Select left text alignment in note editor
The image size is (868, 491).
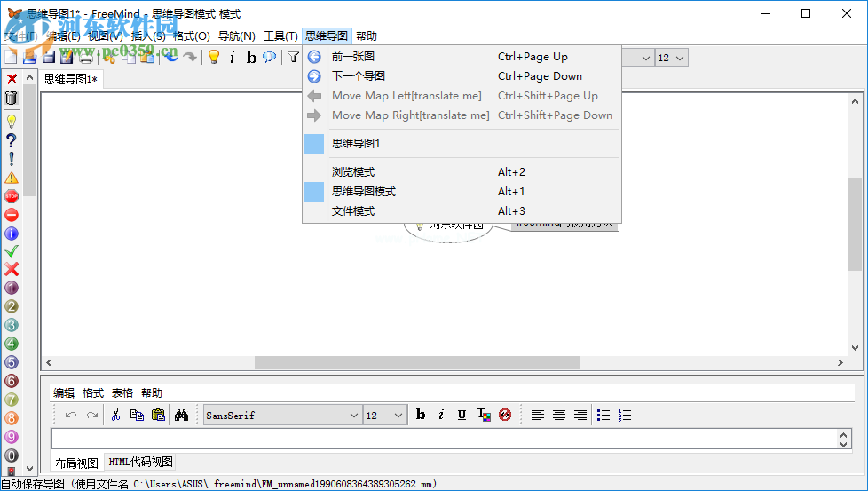[x=538, y=415]
